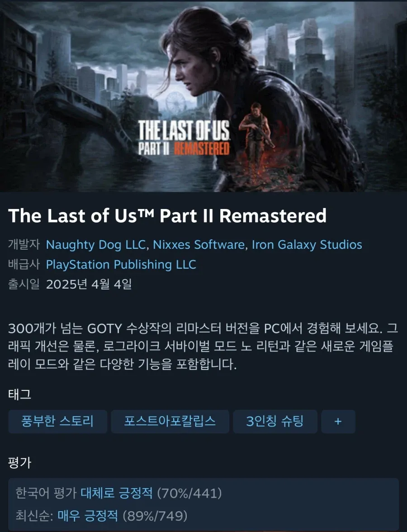Click the 태그 section heading
The width and height of the screenshot is (407, 532).
point(20,394)
